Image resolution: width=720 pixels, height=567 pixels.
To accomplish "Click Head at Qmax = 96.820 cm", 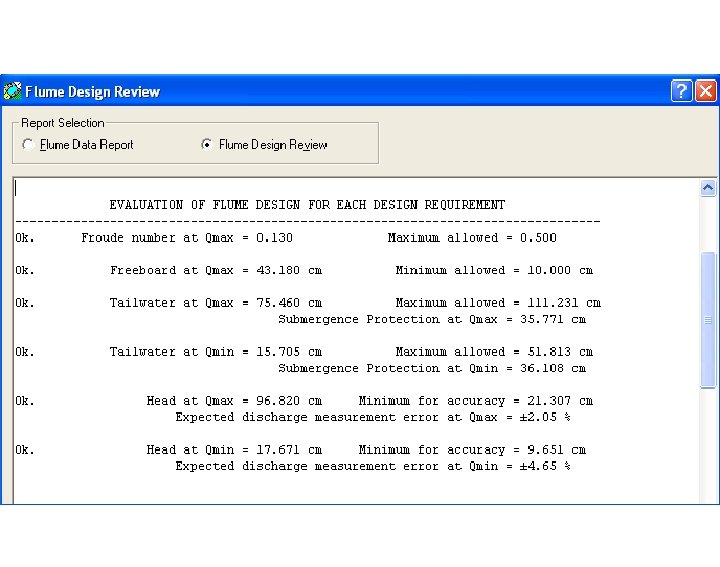I will (x=234, y=401).
